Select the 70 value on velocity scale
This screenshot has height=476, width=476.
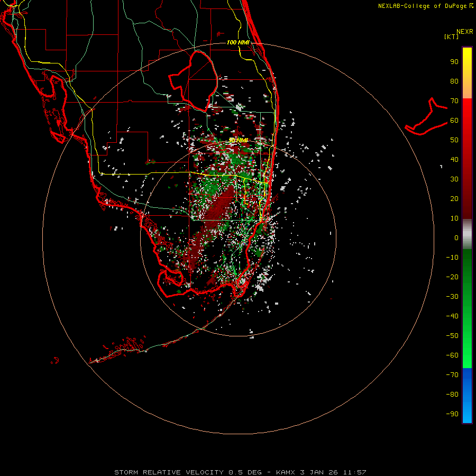pos(454,101)
